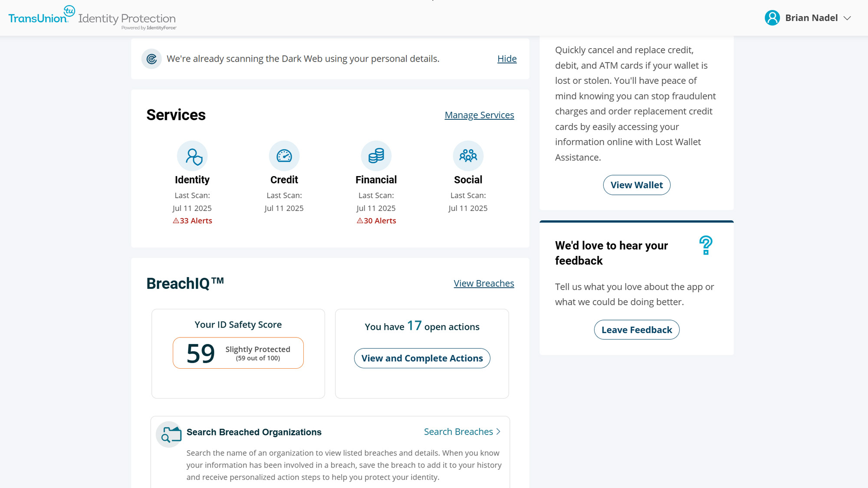Screen dimensions: 868x488
Task: Click View and Complete Actions button
Action: [x=422, y=358]
